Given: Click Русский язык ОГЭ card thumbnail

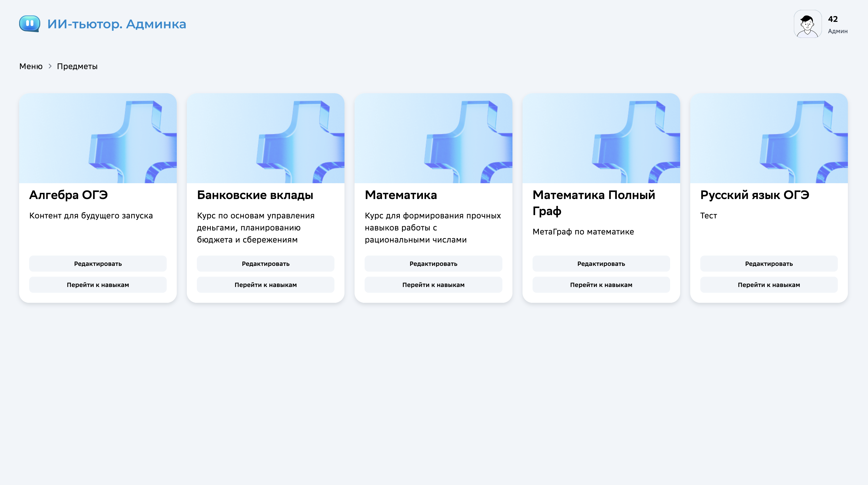Looking at the screenshot, I should [x=769, y=138].
